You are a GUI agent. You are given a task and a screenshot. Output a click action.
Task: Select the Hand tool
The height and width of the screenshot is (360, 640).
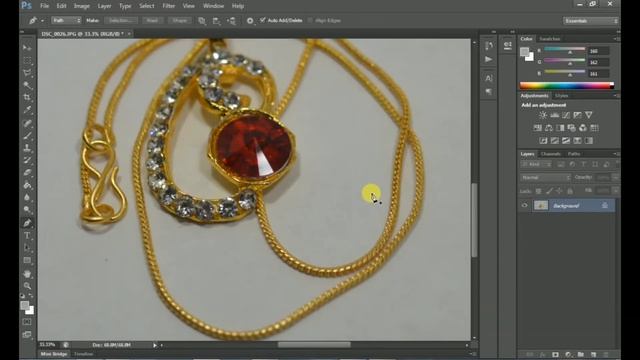27,273
